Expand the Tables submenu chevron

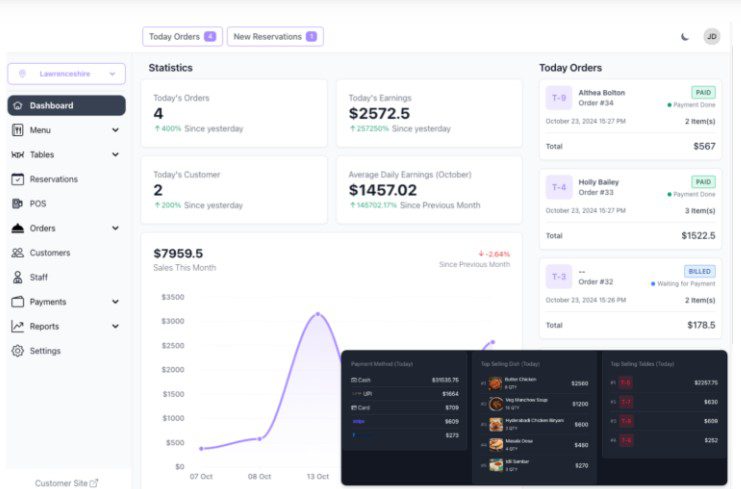[115, 155]
